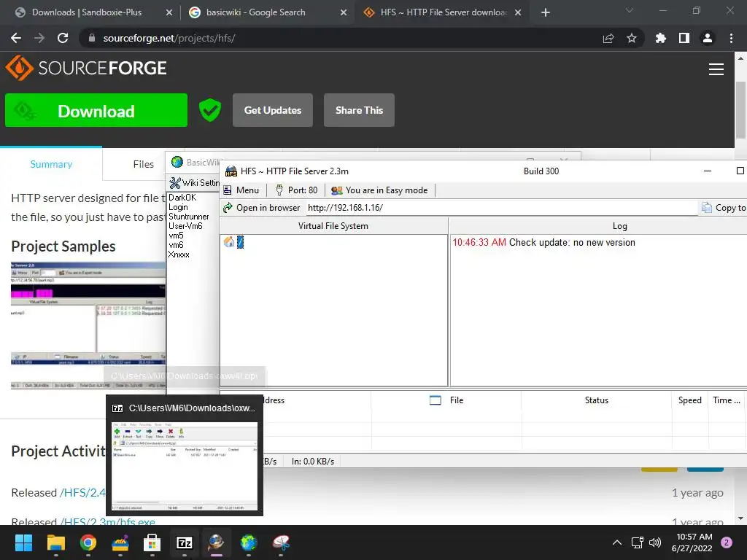The image size is (747, 560).
Task: Click 'In: 0.0 KB/s' in HFS status bar
Action: click(x=313, y=462)
